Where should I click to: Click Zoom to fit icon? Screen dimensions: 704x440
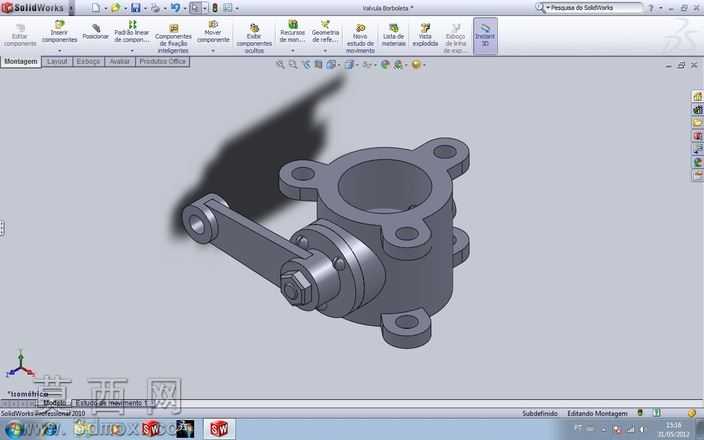(280, 65)
